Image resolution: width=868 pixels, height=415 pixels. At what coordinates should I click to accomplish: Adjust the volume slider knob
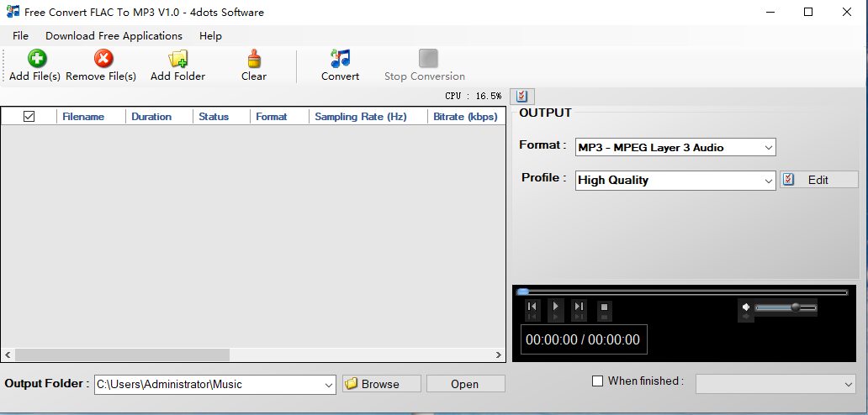coord(796,307)
